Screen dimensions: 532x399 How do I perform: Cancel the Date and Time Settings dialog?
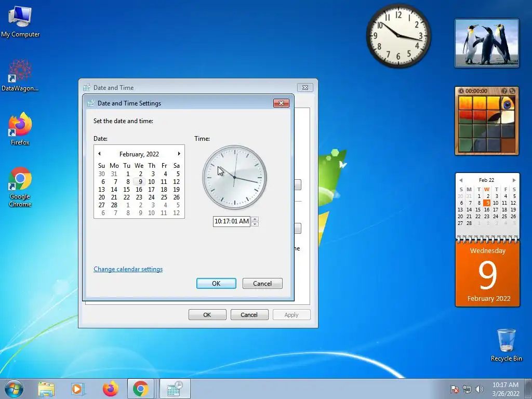(x=262, y=283)
